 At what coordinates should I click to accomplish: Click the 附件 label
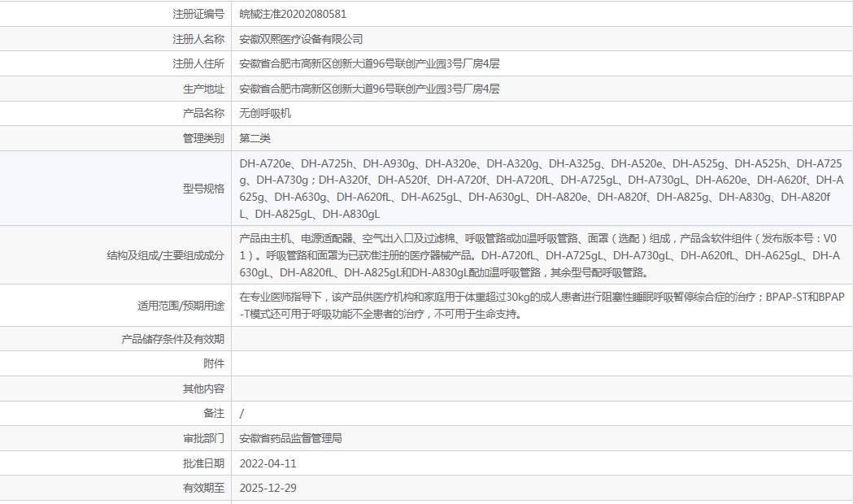click(214, 363)
